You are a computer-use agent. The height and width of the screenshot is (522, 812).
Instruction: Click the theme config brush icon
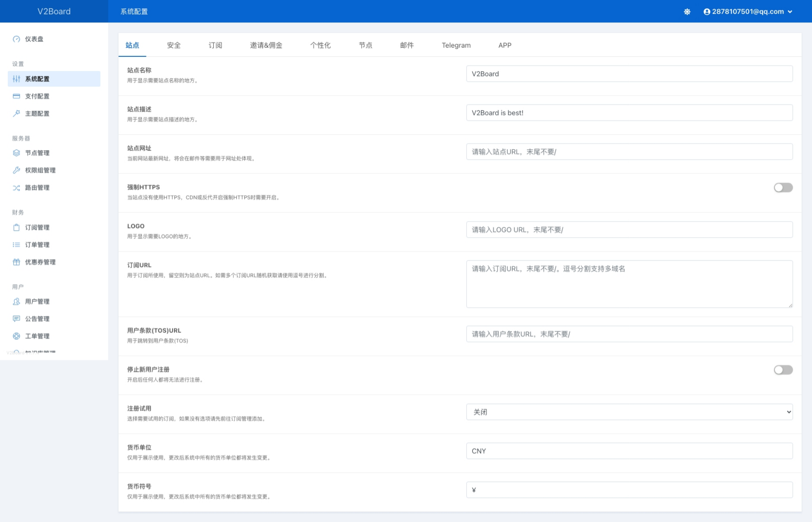click(16, 114)
